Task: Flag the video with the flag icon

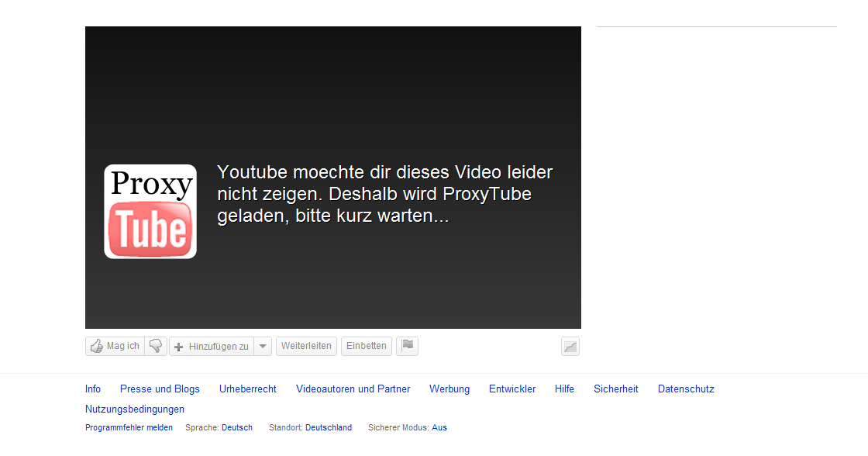Action: coord(408,347)
